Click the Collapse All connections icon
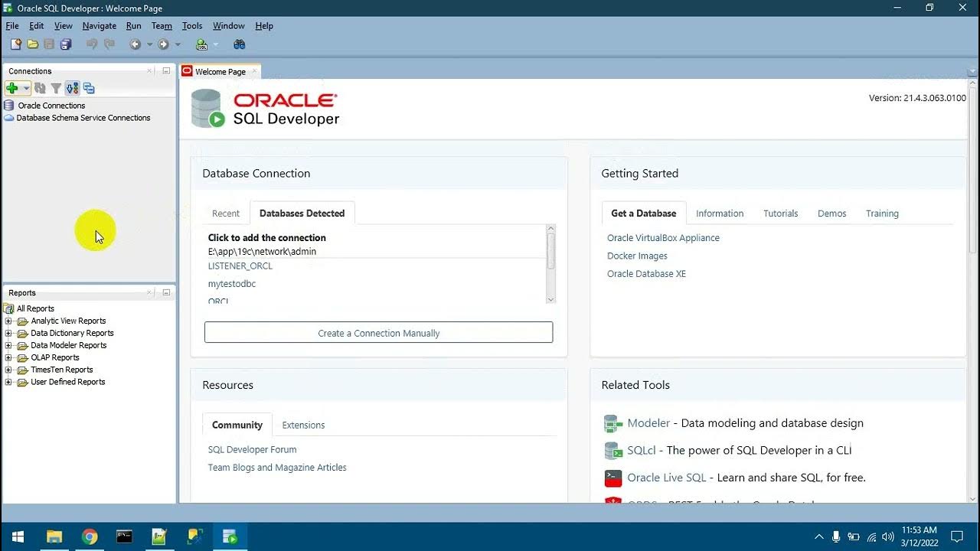This screenshot has width=980, height=551. coord(89,89)
